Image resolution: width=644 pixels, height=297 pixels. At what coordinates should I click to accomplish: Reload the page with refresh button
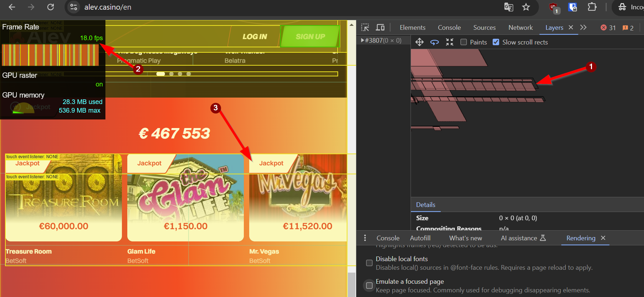(x=51, y=7)
